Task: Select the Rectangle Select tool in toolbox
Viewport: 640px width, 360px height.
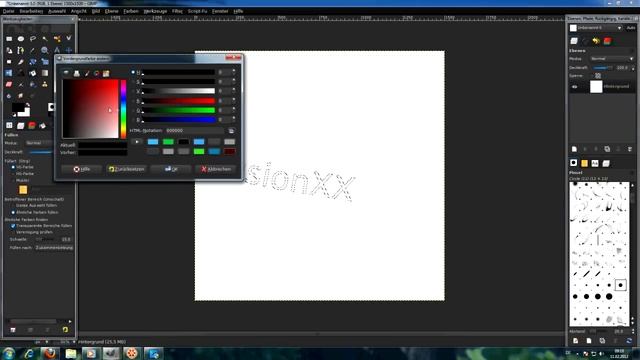Action: tap(9, 39)
